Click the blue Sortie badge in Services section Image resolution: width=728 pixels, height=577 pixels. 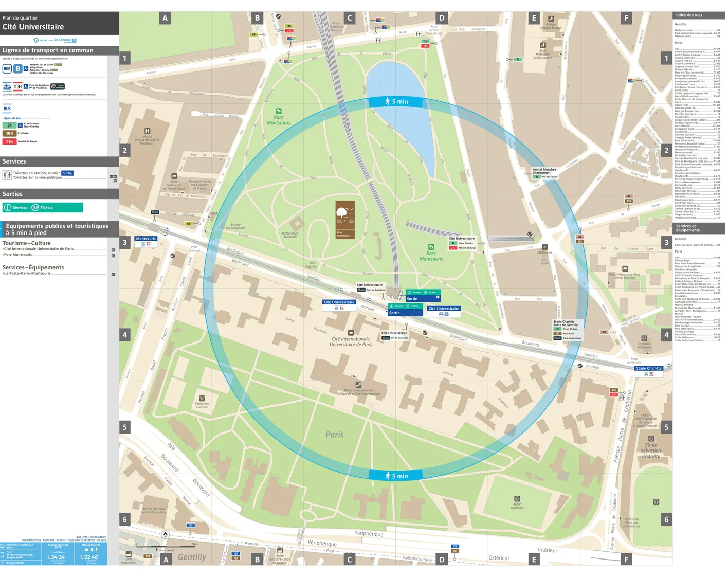point(67,173)
